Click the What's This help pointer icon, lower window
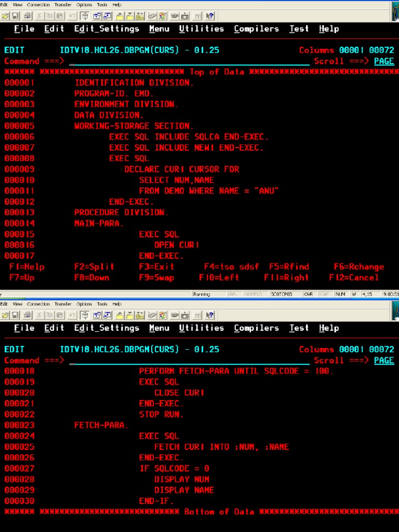The image size is (399, 532). 210,315
